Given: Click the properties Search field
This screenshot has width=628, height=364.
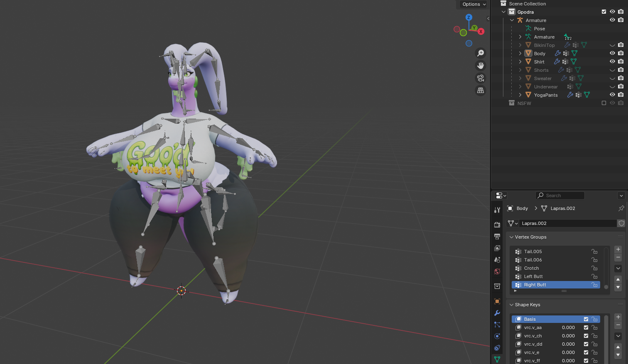Looking at the screenshot, I should [x=560, y=195].
